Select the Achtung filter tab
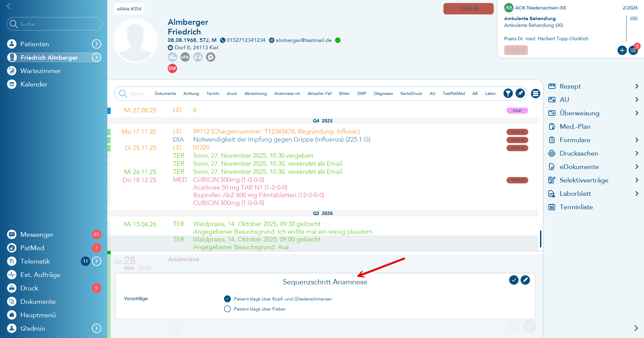 191,94
